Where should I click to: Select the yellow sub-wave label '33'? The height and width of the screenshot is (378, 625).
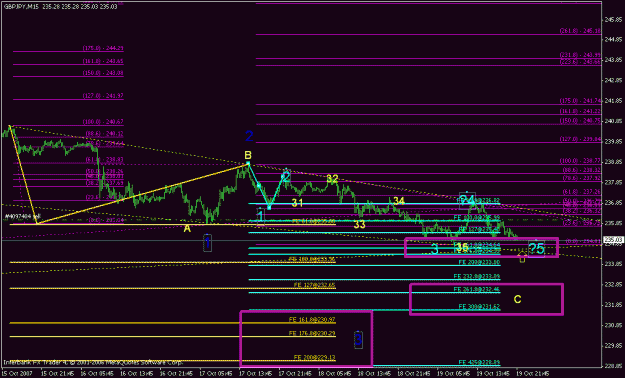click(359, 224)
